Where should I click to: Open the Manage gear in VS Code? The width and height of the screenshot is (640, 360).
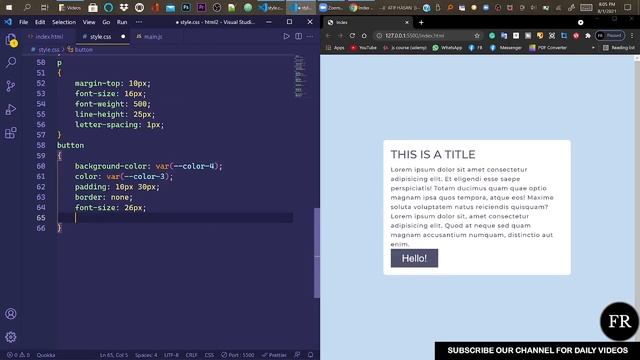[11, 337]
